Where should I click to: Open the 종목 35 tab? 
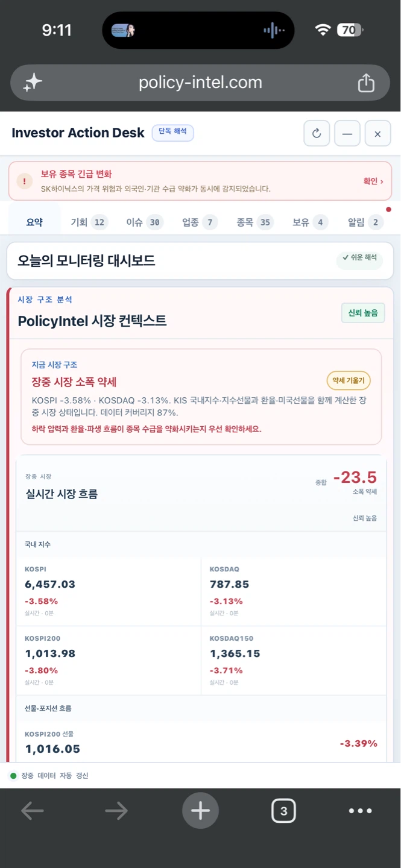tap(254, 222)
